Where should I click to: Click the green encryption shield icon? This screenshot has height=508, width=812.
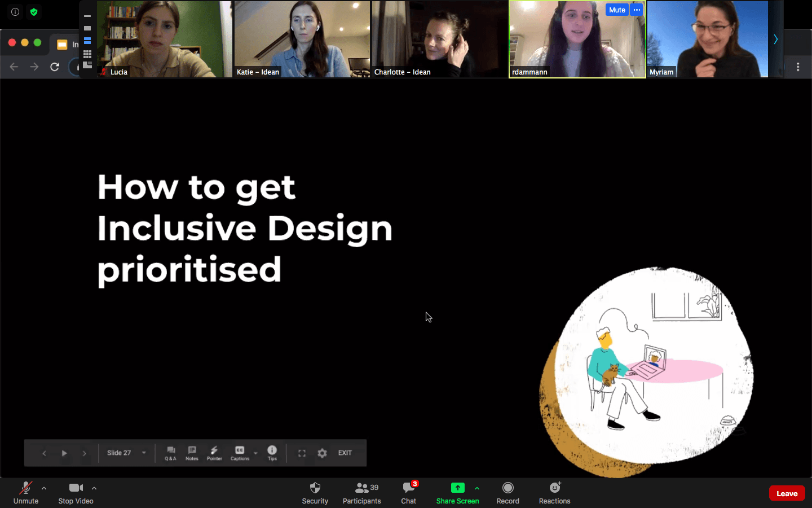[x=34, y=12]
